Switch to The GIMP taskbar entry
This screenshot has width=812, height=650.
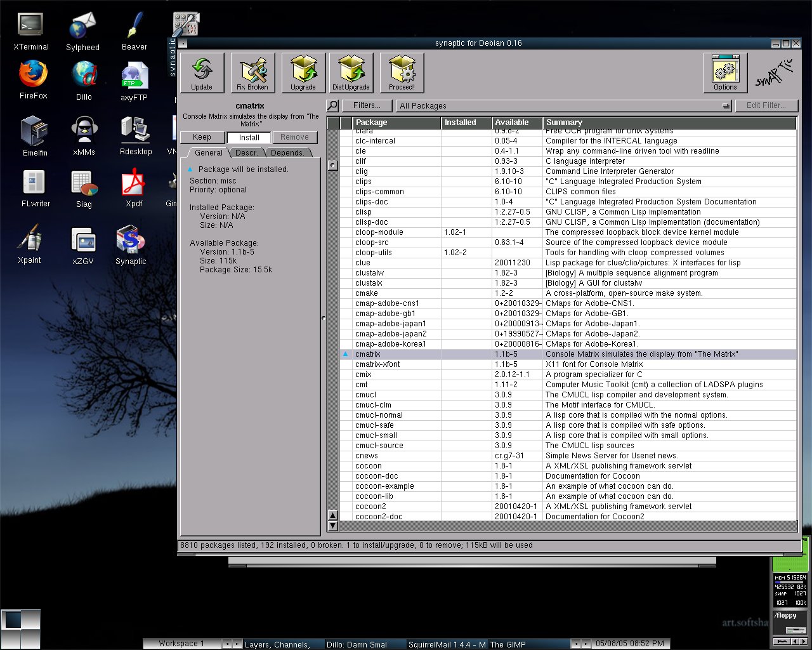tap(529, 644)
